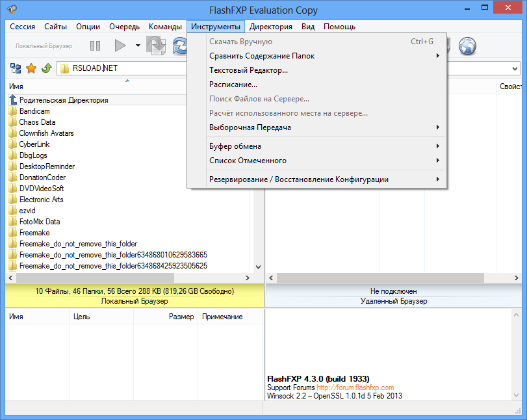This screenshot has height=420, width=527.
Task: Open the Сессия menu
Action: (x=23, y=27)
